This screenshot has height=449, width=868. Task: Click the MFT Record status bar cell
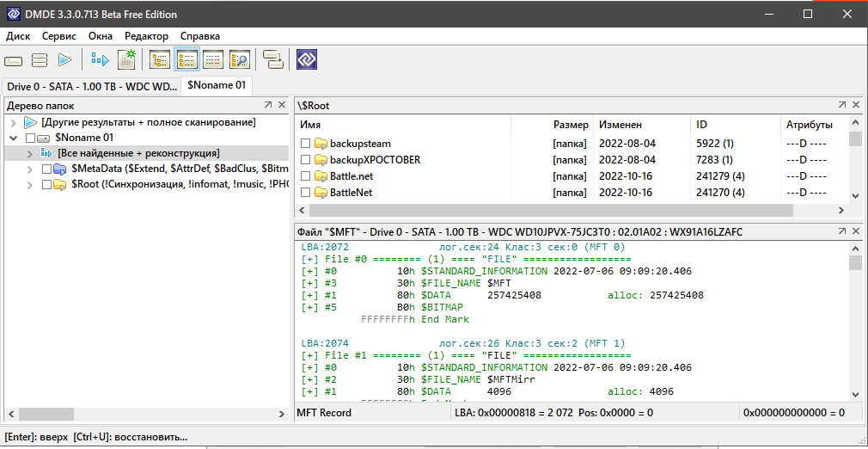[372, 413]
